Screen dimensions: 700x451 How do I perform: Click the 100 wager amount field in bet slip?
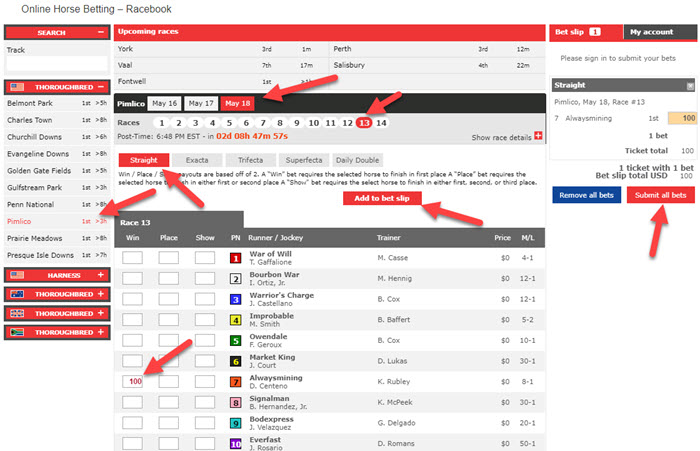683,118
